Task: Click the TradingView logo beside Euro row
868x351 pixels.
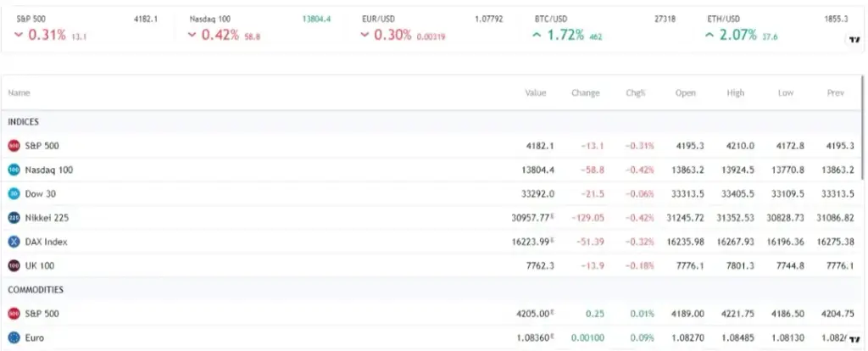Action: click(854, 338)
